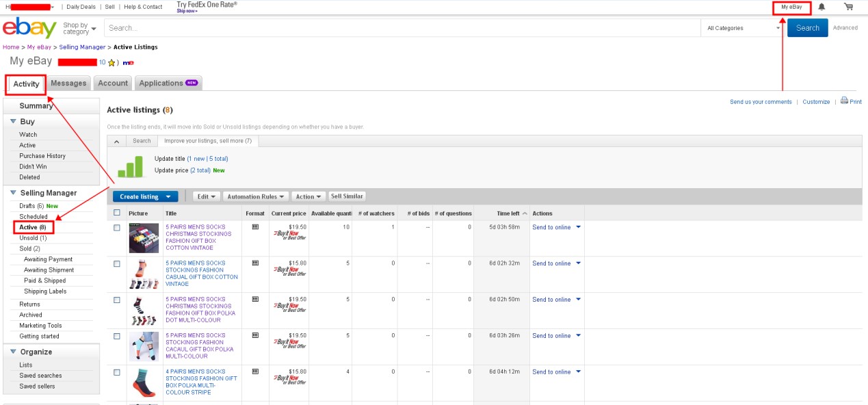Check the box for the first socks listing
868x405 pixels.
[117, 227]
